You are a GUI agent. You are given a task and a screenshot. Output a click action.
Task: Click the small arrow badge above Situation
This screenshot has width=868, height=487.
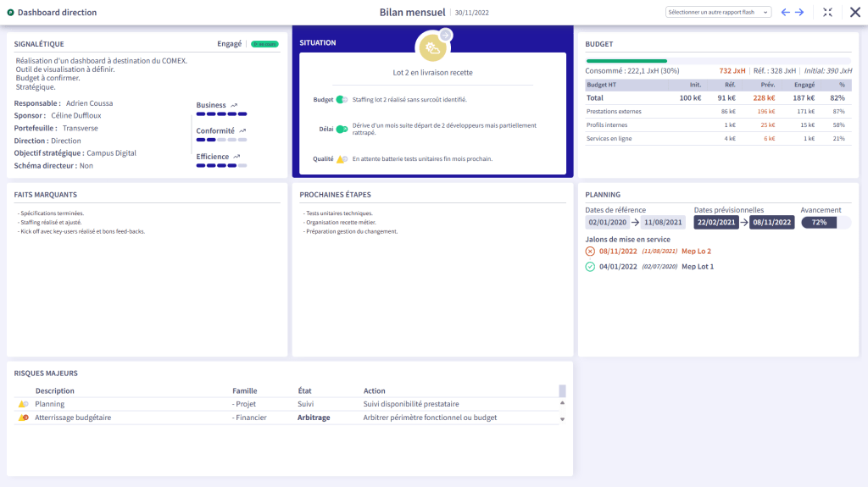(x=447, y=35)
